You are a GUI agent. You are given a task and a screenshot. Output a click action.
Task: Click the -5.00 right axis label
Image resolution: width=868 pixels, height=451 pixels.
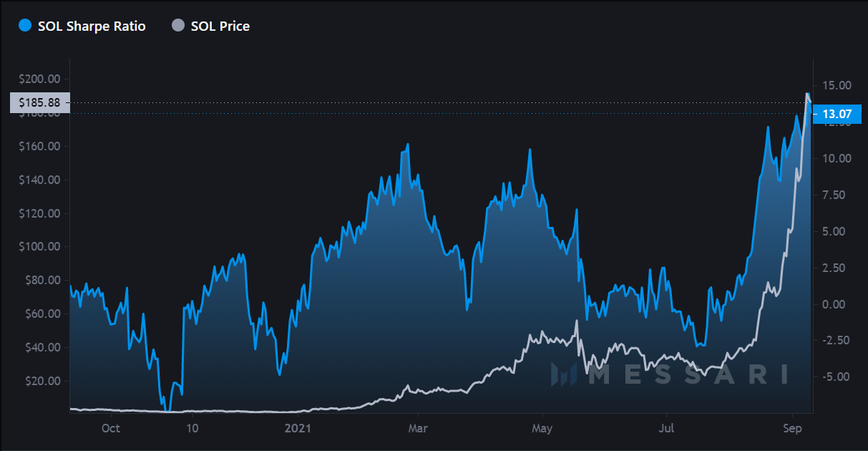836,377
